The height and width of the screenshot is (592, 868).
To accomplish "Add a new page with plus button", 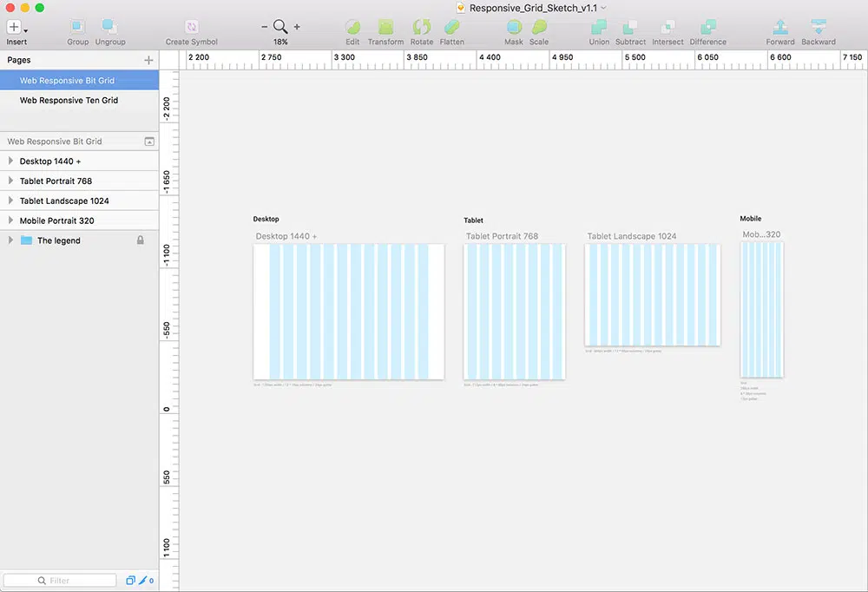I will 148,61.
